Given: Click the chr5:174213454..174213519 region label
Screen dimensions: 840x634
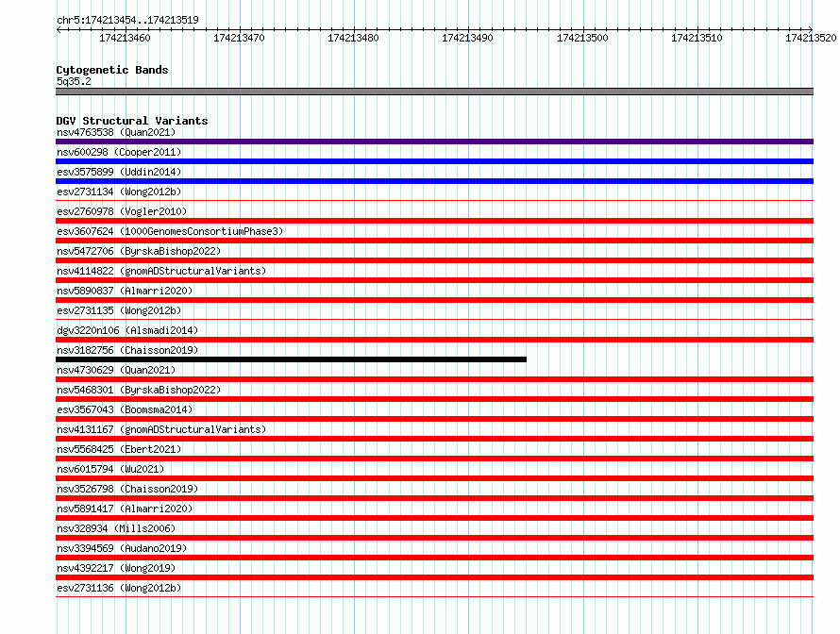Looking at the screenshot, I should pos(127,20).
